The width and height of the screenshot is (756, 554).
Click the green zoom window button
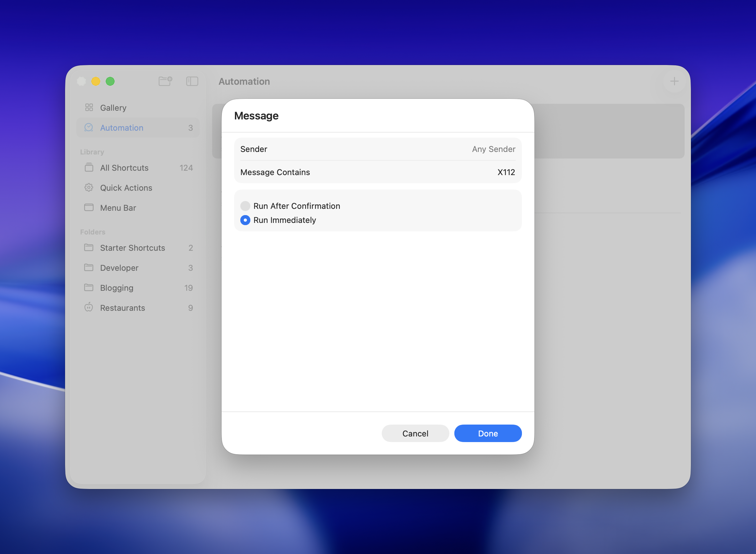pyautogui.click(x=110, y=81)
